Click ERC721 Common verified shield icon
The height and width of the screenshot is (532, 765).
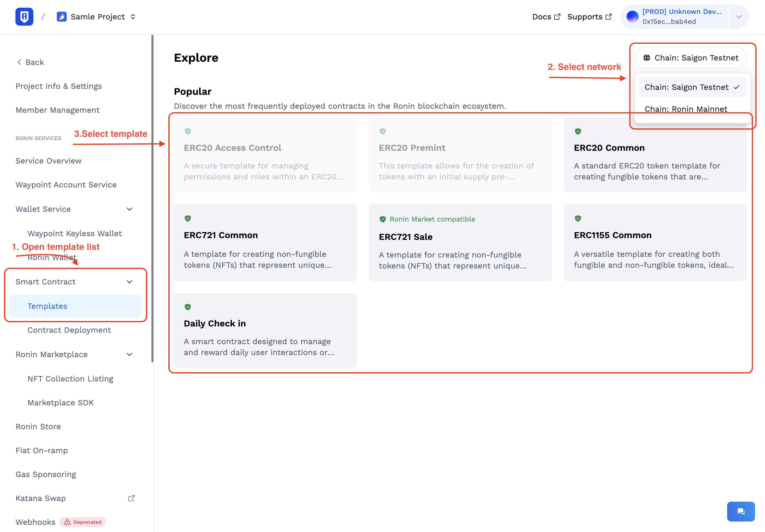(188, 218)
